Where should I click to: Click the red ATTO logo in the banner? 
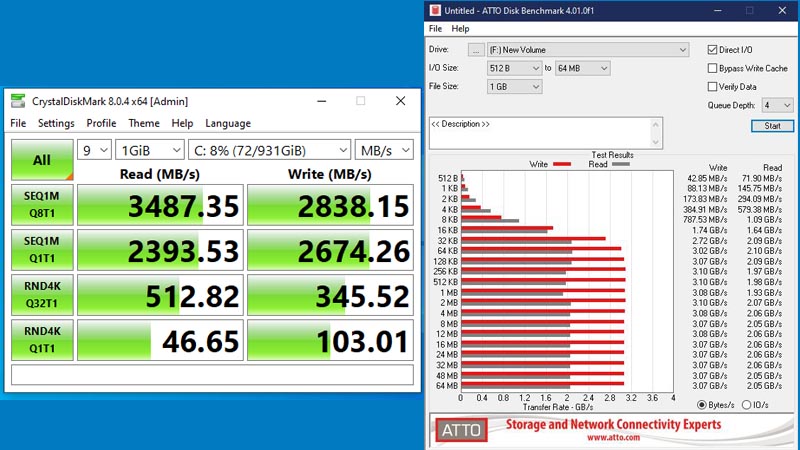(461, 431)
